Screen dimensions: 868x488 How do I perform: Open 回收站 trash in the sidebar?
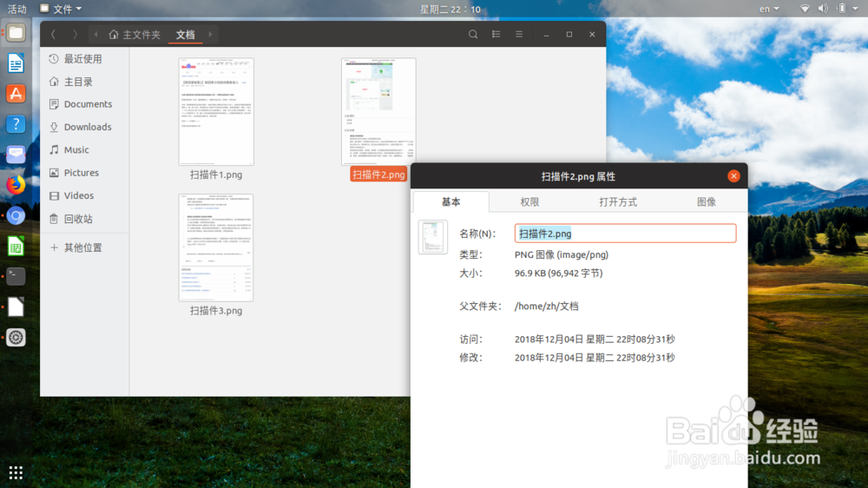pos(85,219)
